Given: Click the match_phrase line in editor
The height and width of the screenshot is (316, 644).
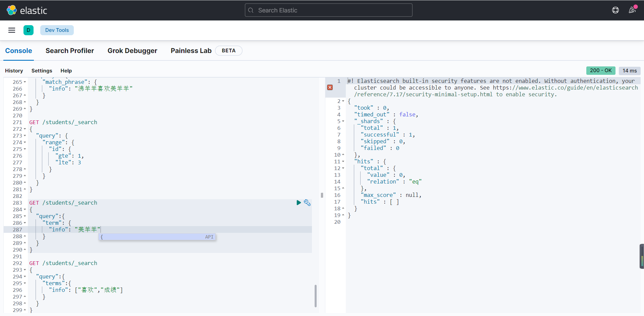Looking at the screenshot, I should click(69, 82).
